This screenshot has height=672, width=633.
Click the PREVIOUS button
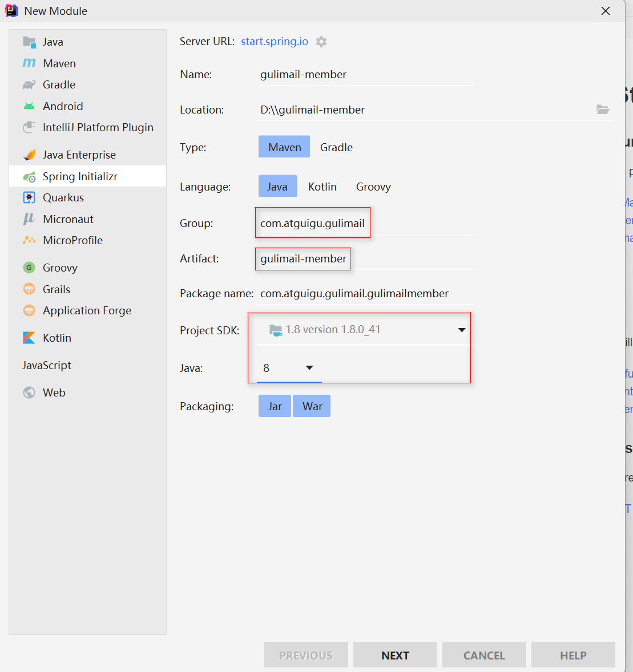pos(306,655)
